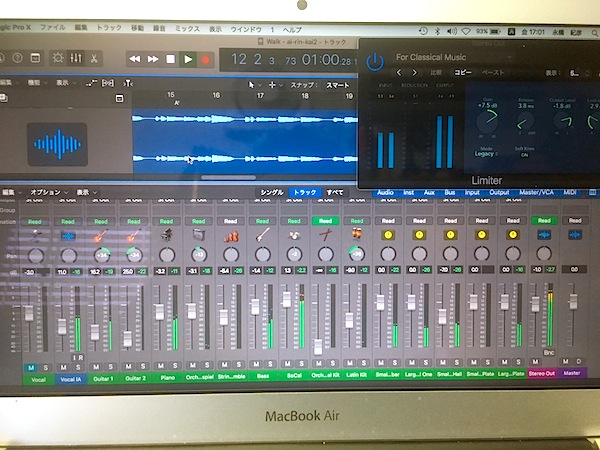The height and width of the screenshot is (450, 600).
Task: Open the Editors scissors icon
Action: pos(94,59)
